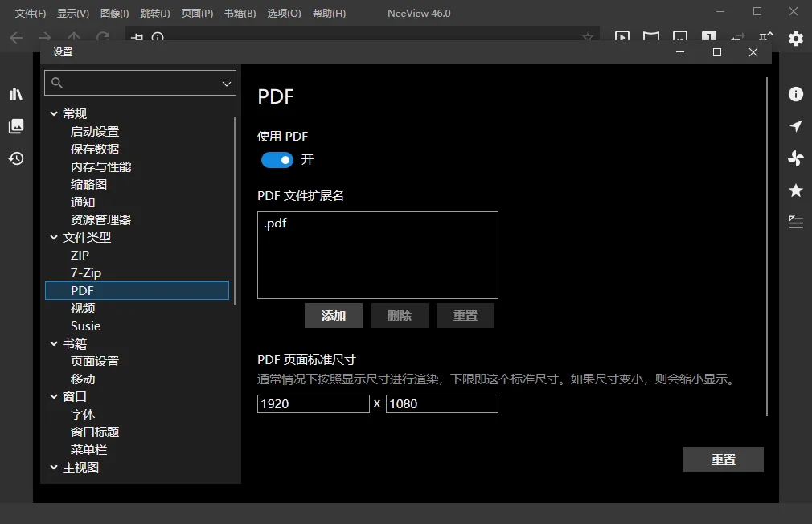
Task: Click the reload icon in main toolbar
Action: 103,36
